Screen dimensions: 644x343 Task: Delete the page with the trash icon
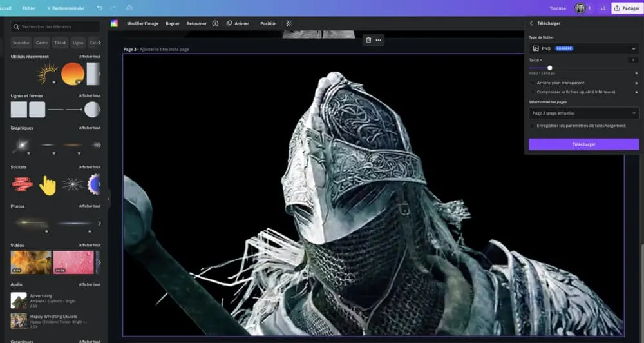pos(368,40)
